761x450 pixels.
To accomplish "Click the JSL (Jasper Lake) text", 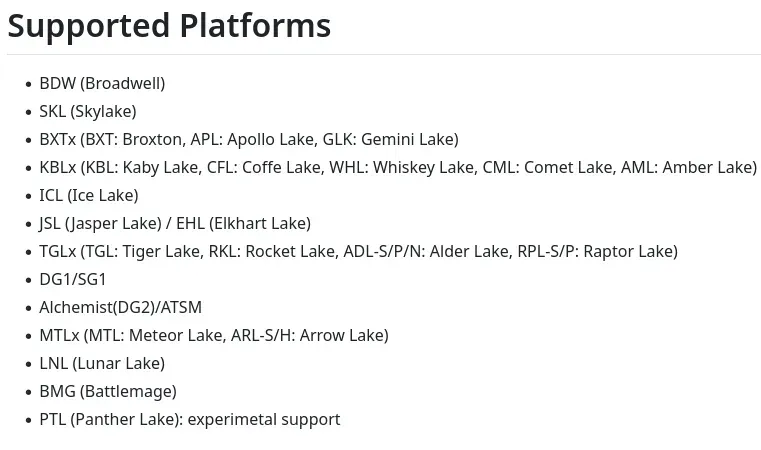I will point(100,224).
